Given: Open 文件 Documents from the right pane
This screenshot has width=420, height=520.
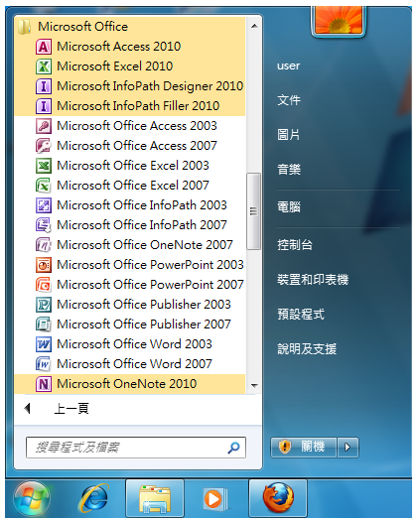Looking at the screenshot, I should click(x=289, y=100).
